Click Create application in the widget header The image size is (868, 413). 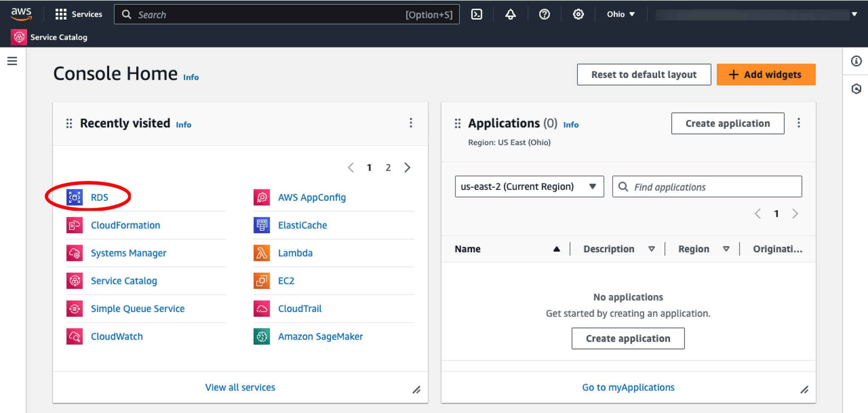(728, 123)
